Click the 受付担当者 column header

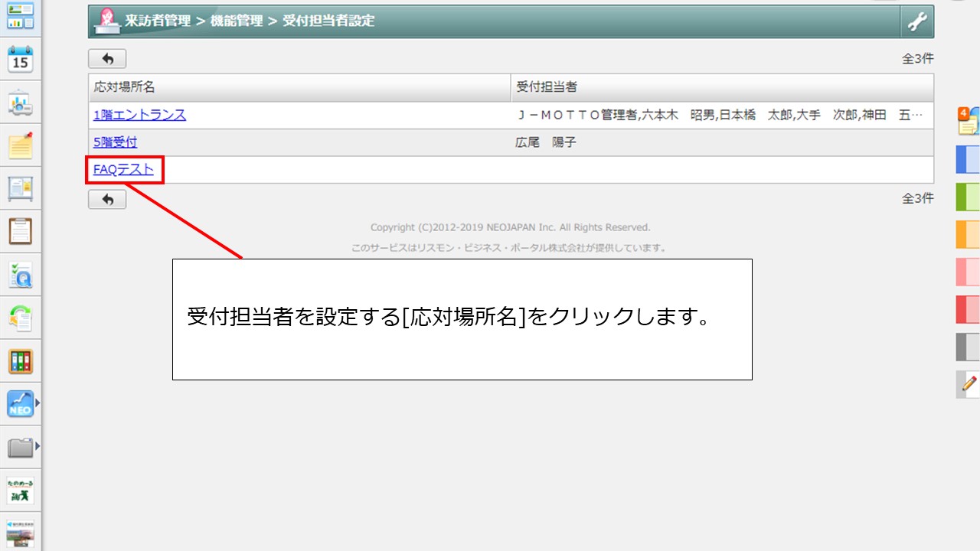(x=722, y=87)
